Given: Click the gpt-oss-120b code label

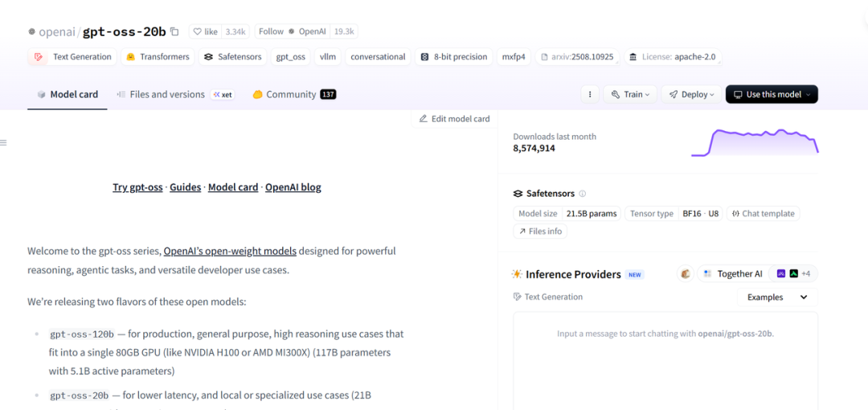Looking at the screenshot, I should click(x=82, y=334).
